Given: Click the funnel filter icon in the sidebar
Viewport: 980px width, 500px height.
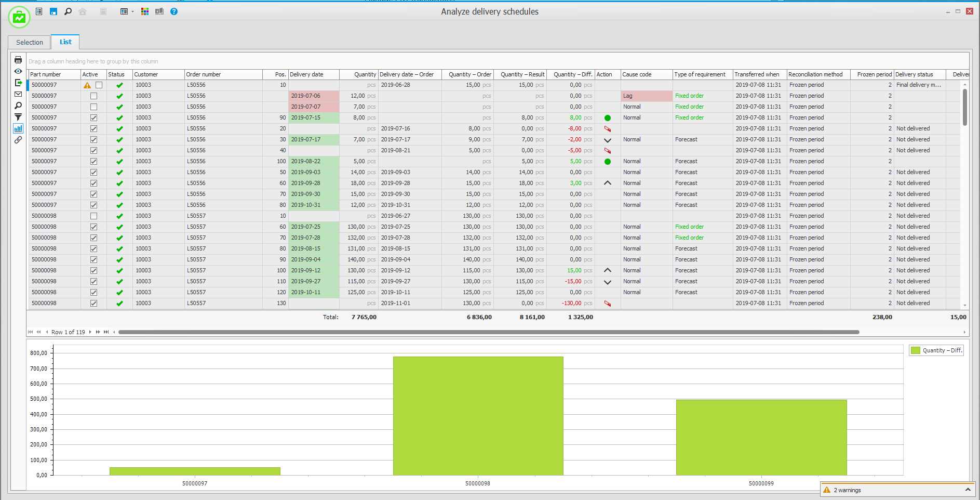Looking at the screenshot, I should tap(18, 117).
